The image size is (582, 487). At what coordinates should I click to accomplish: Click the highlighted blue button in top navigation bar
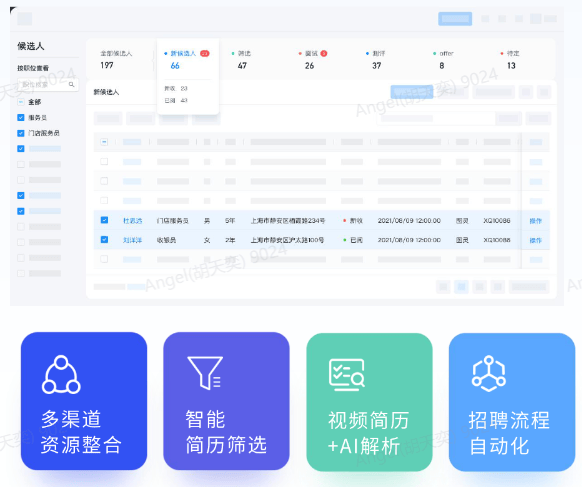coord(455,19)
